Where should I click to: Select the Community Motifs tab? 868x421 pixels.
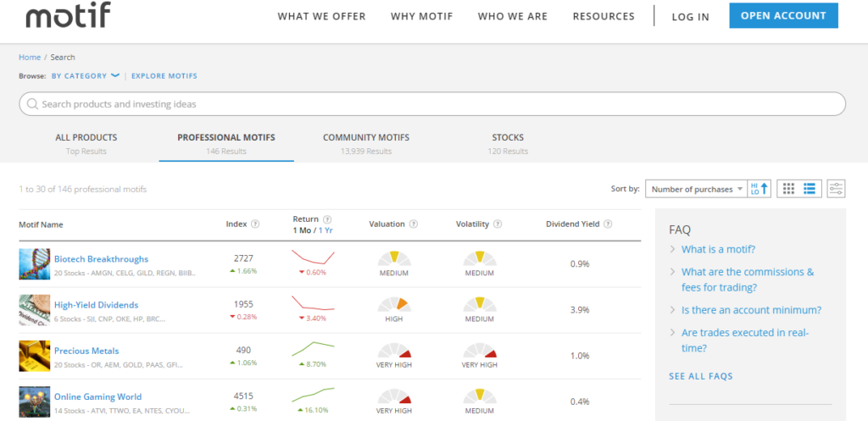click(366, 144)
